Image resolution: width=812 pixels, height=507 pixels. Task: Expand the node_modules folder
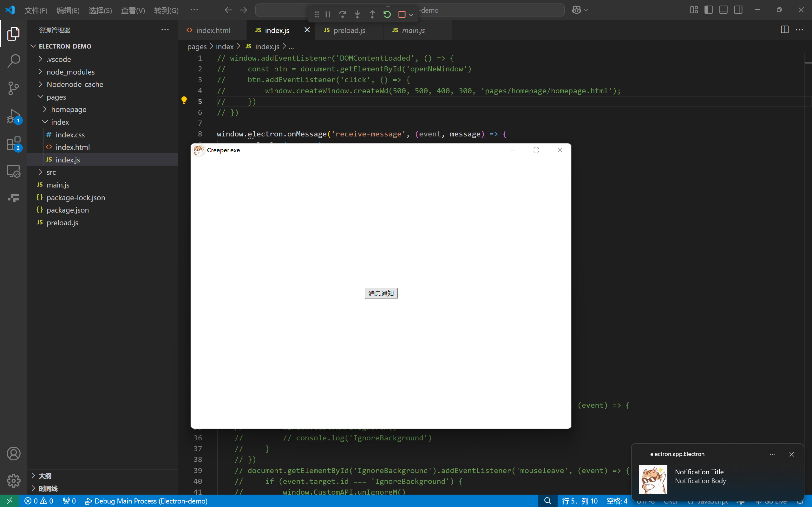70,72
